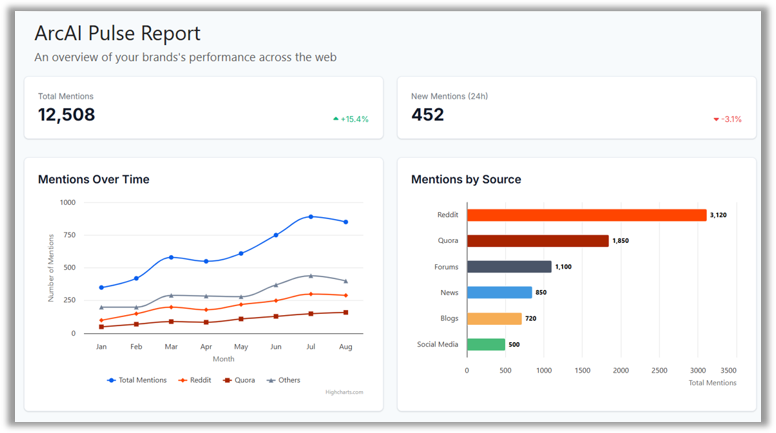Toggle the Total Mentions series legend label

point(142,380)
